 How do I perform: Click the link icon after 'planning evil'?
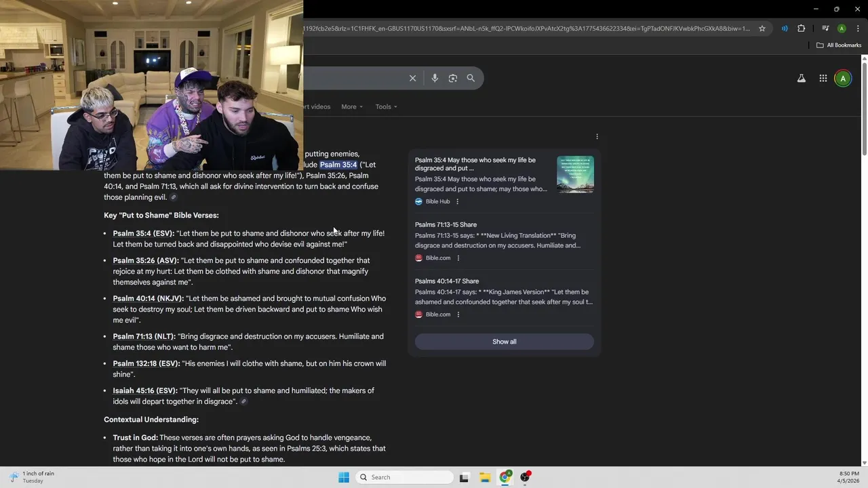click(x=174, y=197)
